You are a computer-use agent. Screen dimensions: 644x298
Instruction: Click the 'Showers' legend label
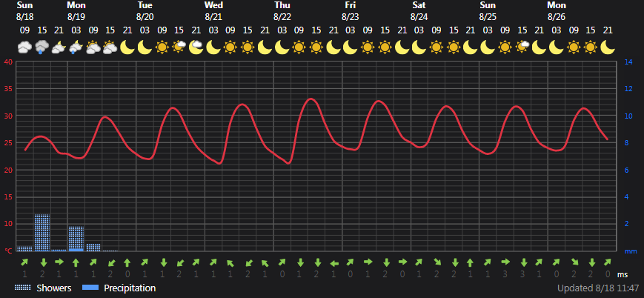tap(54, 288)
